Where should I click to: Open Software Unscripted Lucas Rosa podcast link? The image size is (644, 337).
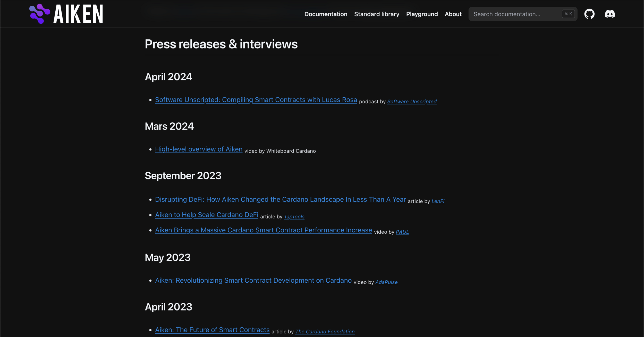tap(256, 100)
